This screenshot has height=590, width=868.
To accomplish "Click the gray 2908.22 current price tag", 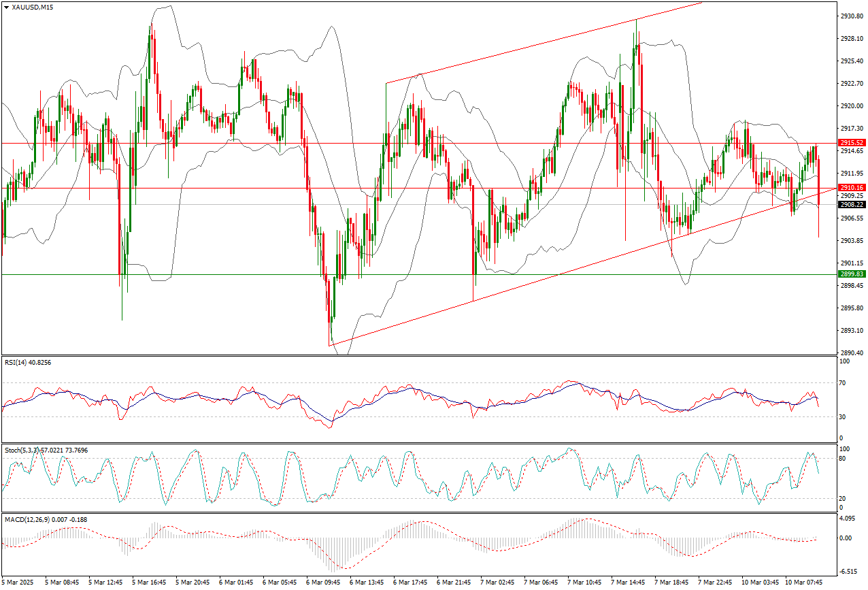I will tap(851, 204).
